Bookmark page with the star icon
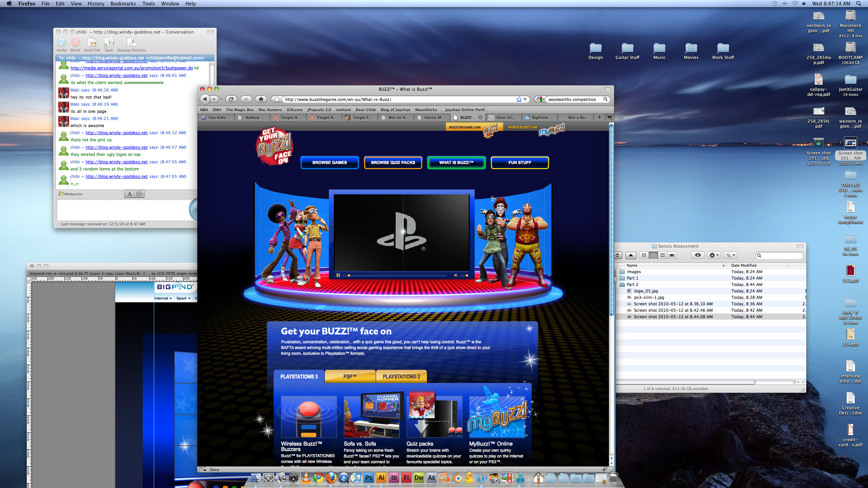Viewport: 868px width, 488px height. [519, 99]
